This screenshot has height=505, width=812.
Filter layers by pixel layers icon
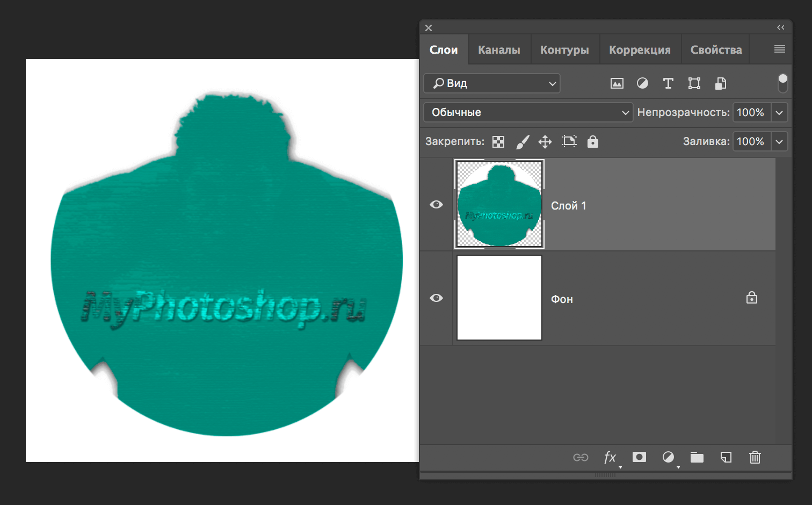pos(617,83)
